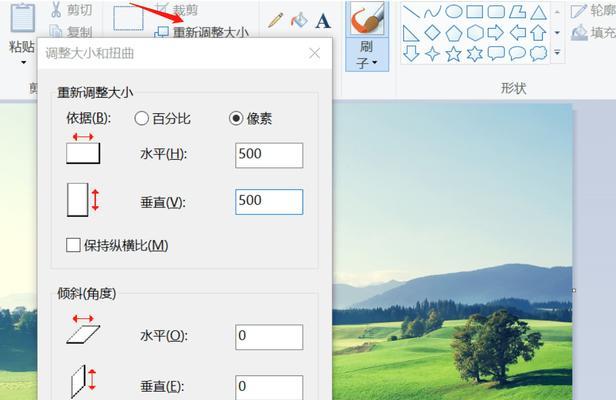Pick the Triangle shape
Image resolution: width=616 pixels, height=400 pixels.
point(539,12)
